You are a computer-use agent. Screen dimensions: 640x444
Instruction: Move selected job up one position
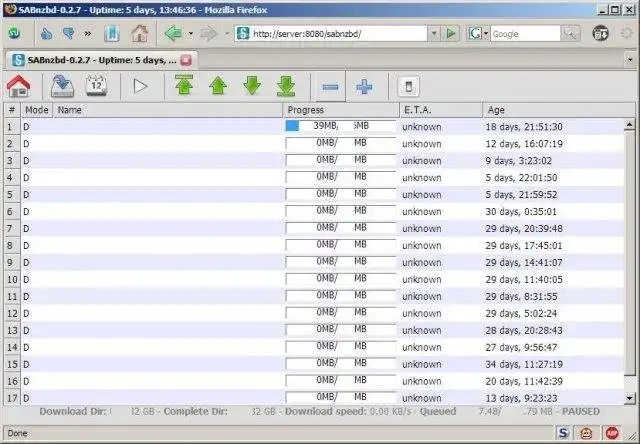pyautogui.click(x=218, y=86)
